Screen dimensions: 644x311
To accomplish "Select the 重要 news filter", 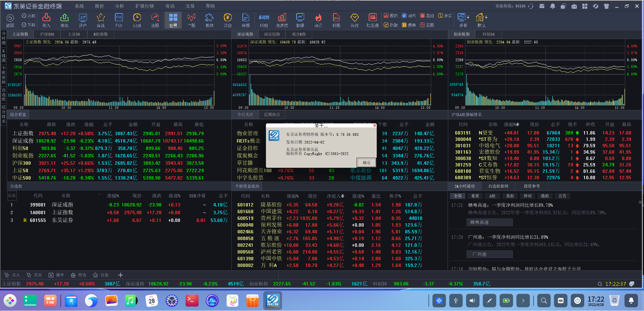I will (475, 196).
